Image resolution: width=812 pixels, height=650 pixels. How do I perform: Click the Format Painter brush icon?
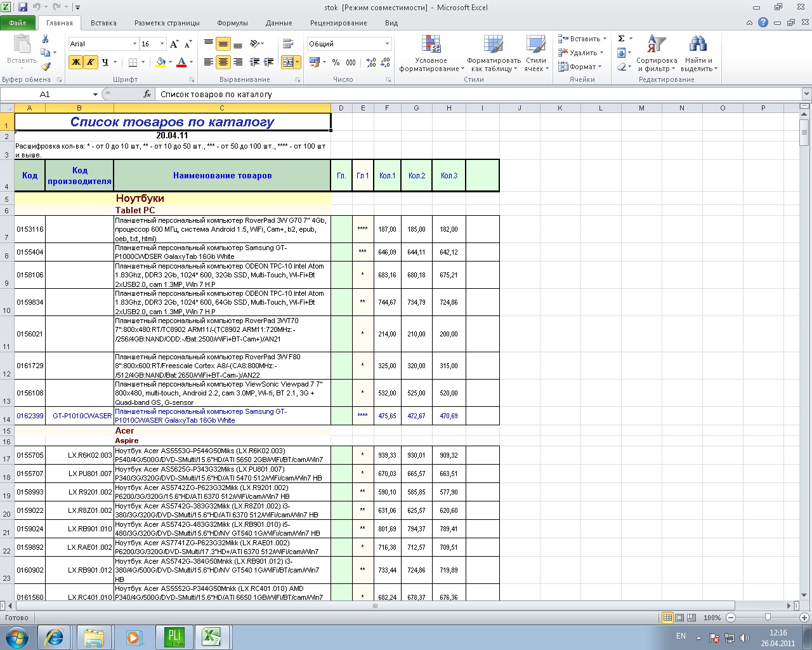pos(46,66)
